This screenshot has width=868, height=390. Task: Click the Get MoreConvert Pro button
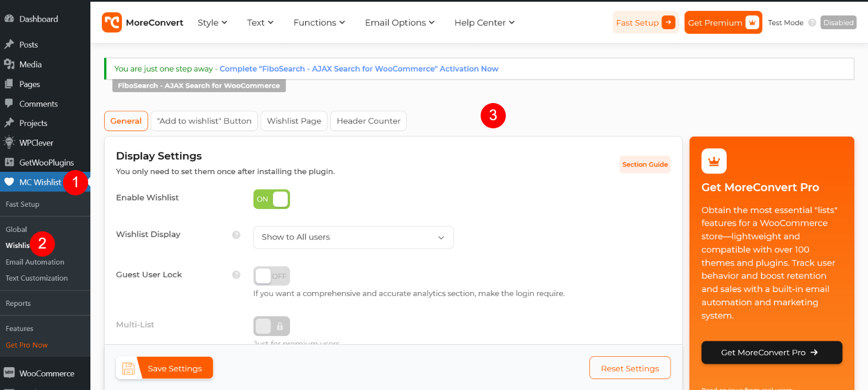[x=772, y=352]
